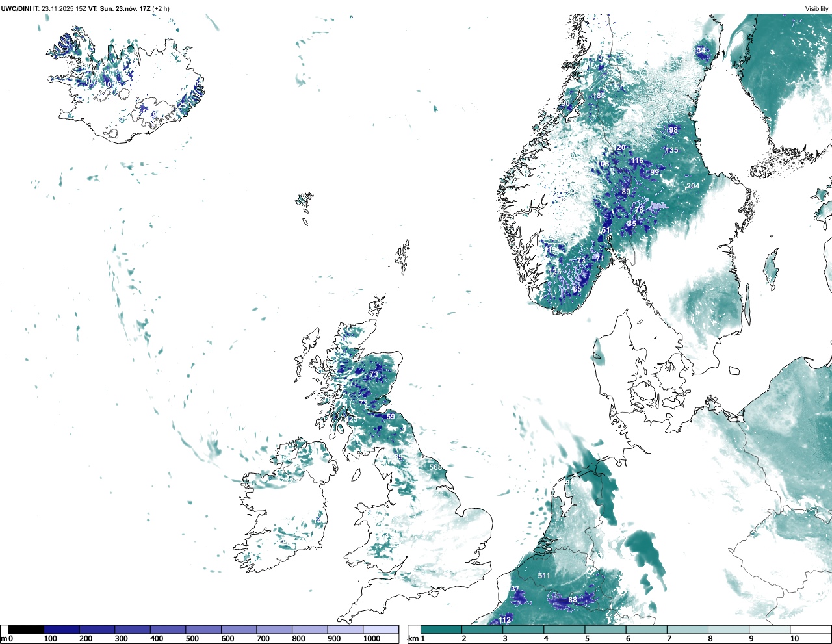Viewport: 832px width, 644px height.
Task: Click the '500' tick label on the metre scale
Action: click(x=192, y=639)
